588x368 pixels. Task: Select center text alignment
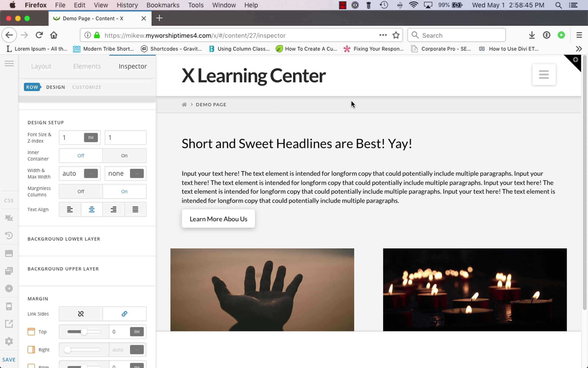coord(92,210)
